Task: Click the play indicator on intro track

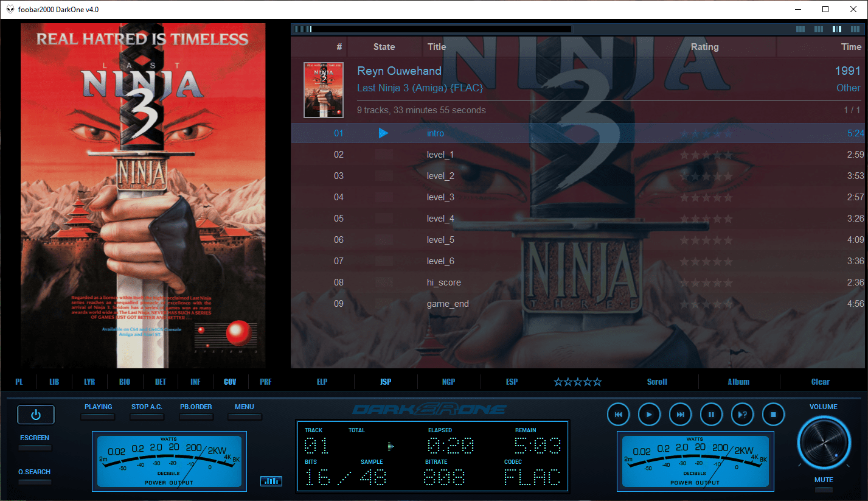Action: click(383, 133)
